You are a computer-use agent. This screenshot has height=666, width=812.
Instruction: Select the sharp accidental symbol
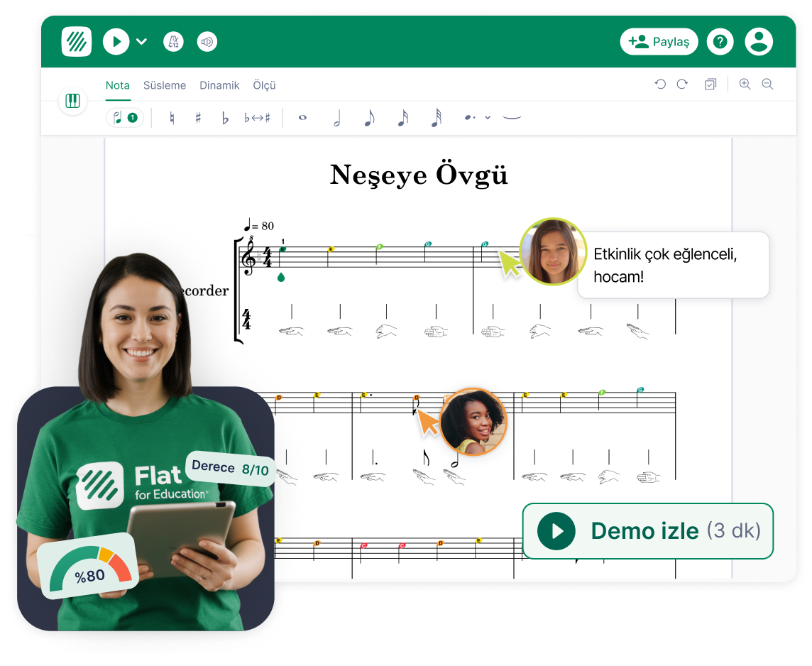[x=198, y=118]
